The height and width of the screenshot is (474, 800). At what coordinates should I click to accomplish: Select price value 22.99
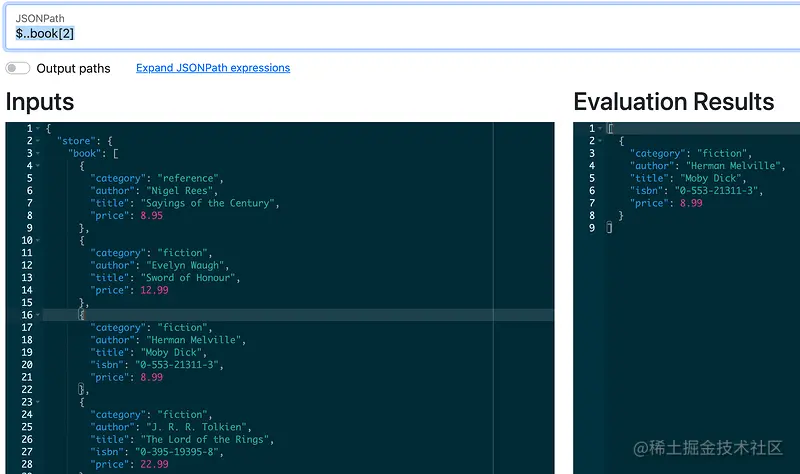click(x=154, y=464)
